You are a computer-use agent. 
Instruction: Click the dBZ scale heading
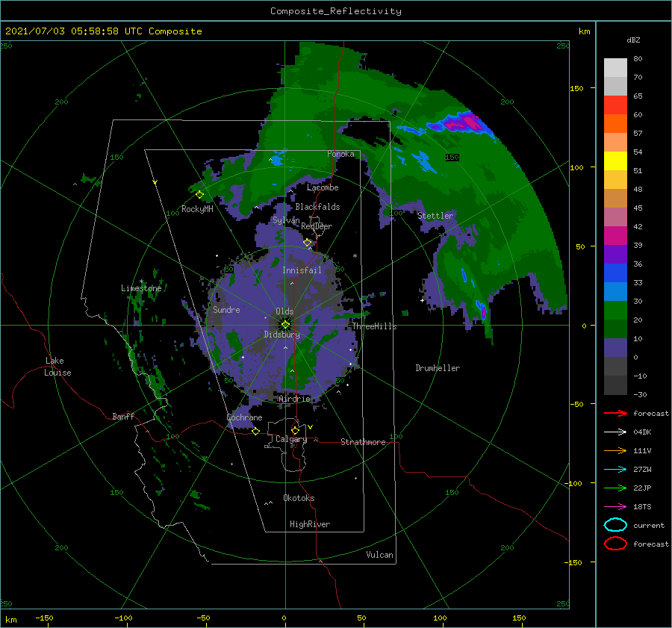[633, 40]
